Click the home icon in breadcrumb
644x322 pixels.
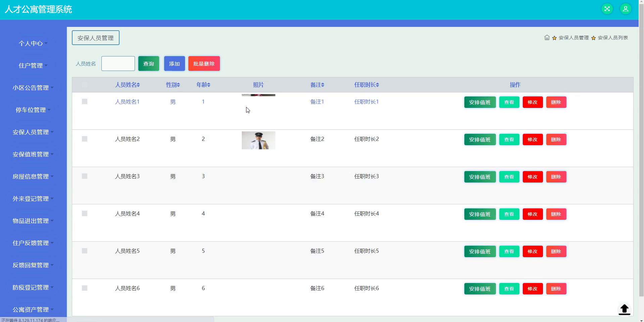point(547,38)
